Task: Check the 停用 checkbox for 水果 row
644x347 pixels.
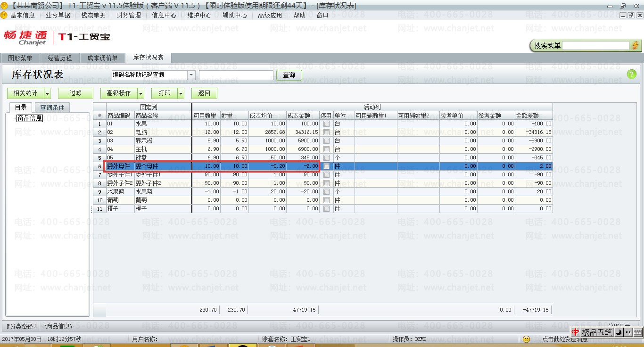Action: point(326,124)
